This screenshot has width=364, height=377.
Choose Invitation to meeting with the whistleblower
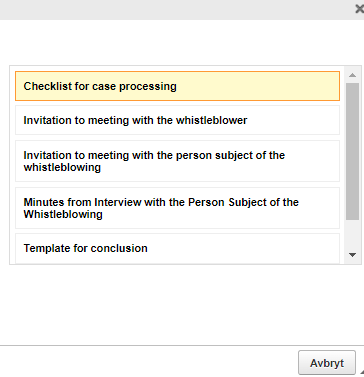pyautogui.click(x=177, y=120)
